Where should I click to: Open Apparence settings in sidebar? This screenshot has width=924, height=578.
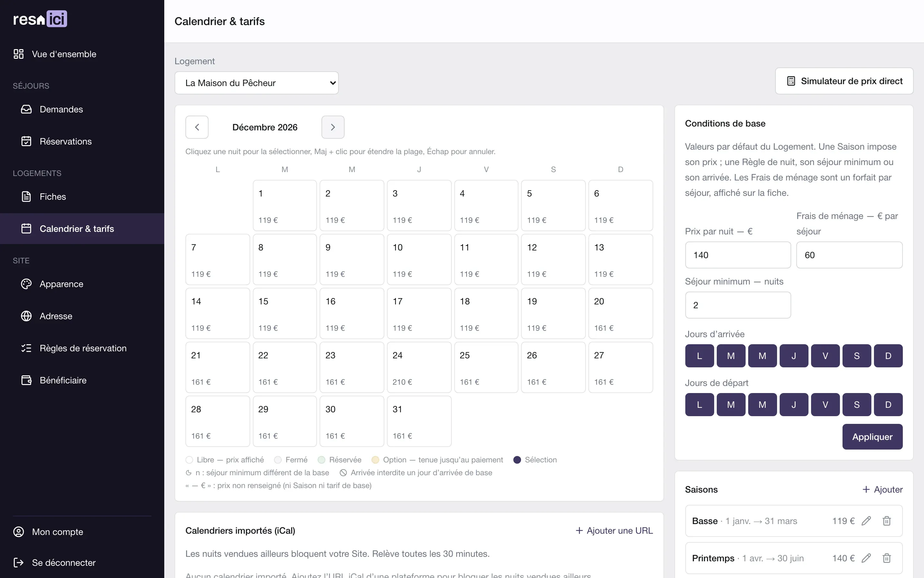(x=82, y=284)
